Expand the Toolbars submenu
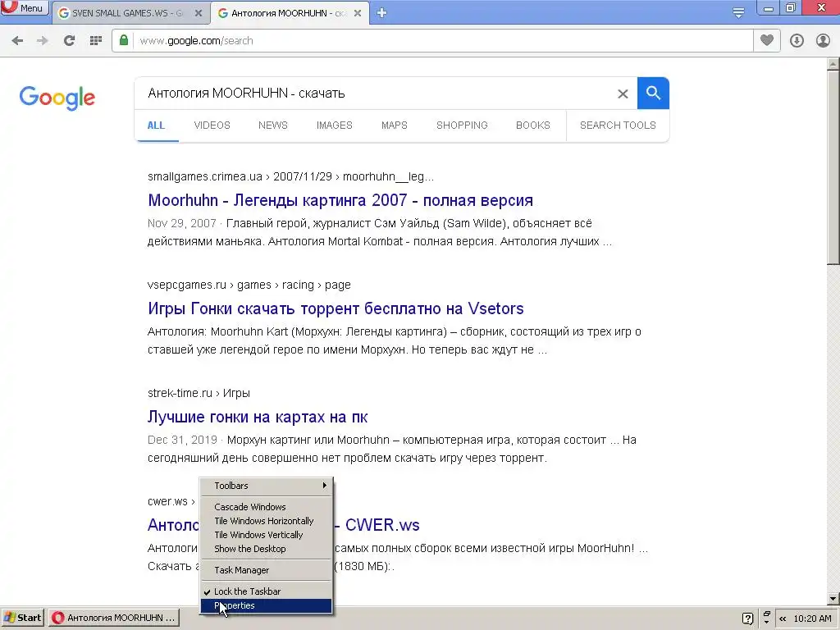Screen dimensions: 840x630 click(267, 486)
